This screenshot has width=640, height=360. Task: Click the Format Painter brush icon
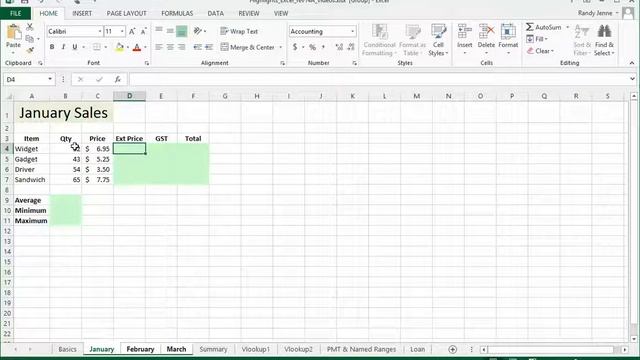click(30, 51)
